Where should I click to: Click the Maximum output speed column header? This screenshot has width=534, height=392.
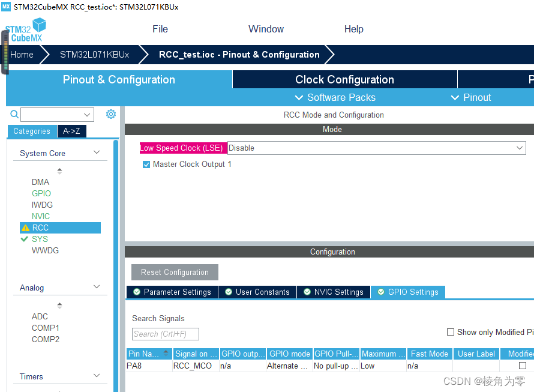[383, 354]
